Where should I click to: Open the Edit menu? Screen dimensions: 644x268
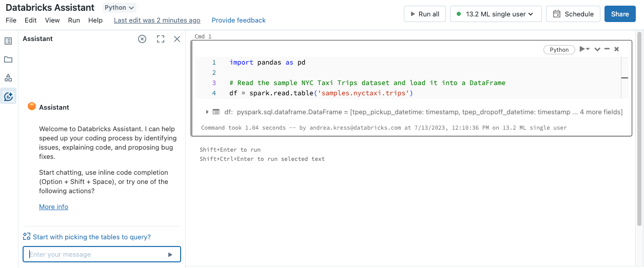click(31, 20)
